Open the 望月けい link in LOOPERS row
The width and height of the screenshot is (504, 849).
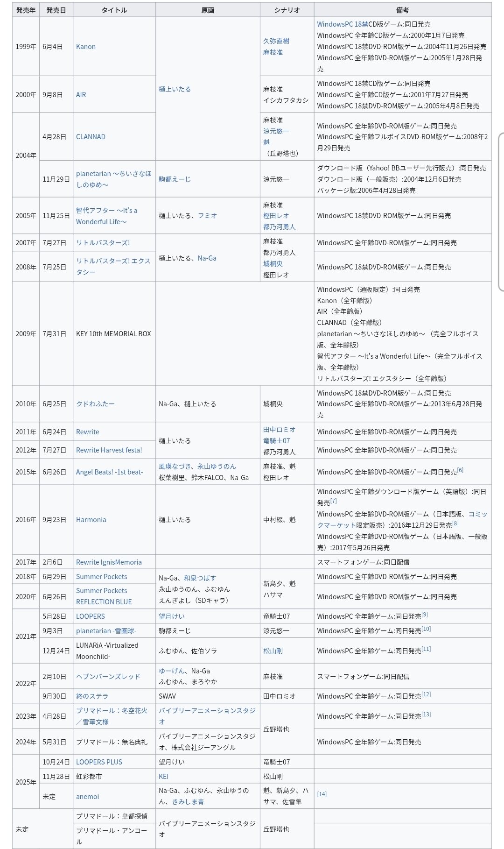(x=172, y=616)
